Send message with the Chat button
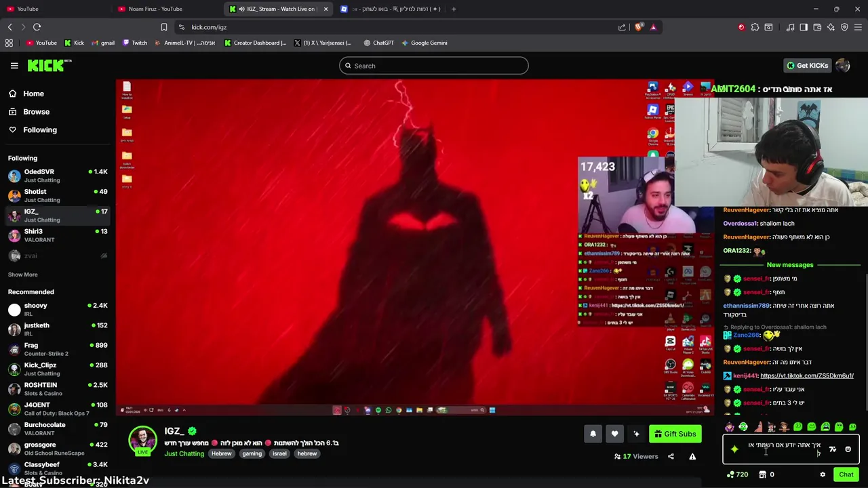This screenshot has width=868, height=488. [846, 474]
